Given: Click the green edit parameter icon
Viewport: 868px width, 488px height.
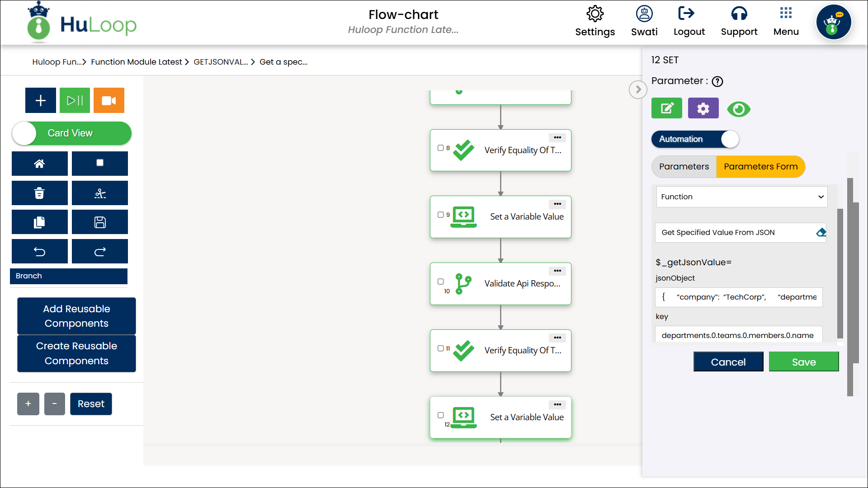Looking at the screenshot, I should [x=667, y=108].
